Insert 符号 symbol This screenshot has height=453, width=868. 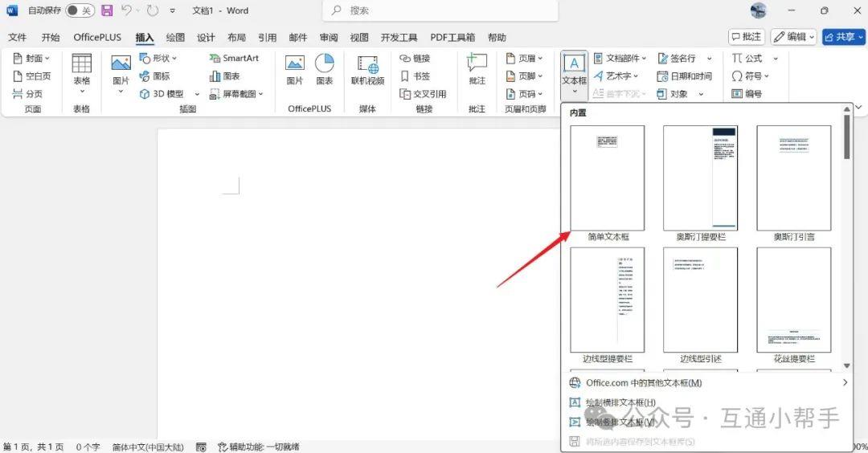pos(750,75)
